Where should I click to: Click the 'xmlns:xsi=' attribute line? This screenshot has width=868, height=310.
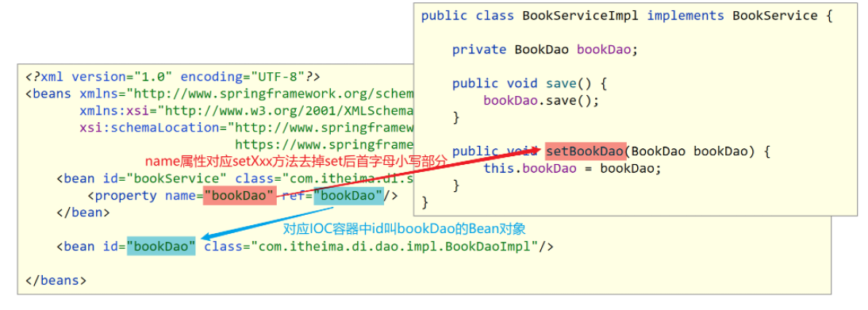coord(246,111)
